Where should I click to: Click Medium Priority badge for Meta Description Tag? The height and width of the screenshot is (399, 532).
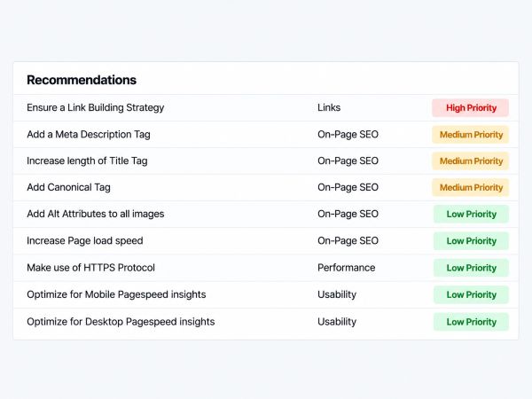coord(470,135)
